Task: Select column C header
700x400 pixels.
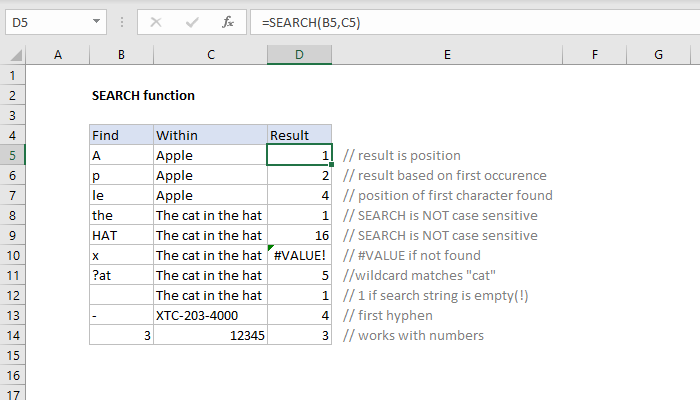Action: 211,55
